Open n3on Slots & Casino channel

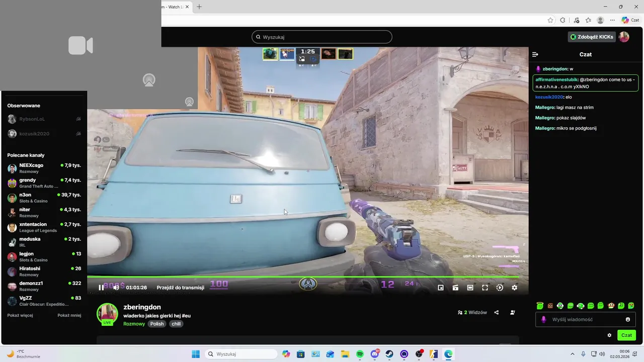pos(44,198)
